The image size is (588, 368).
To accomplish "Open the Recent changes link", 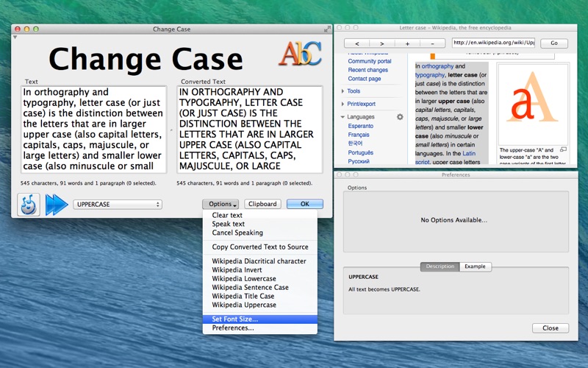I will (x=368, y=70).
